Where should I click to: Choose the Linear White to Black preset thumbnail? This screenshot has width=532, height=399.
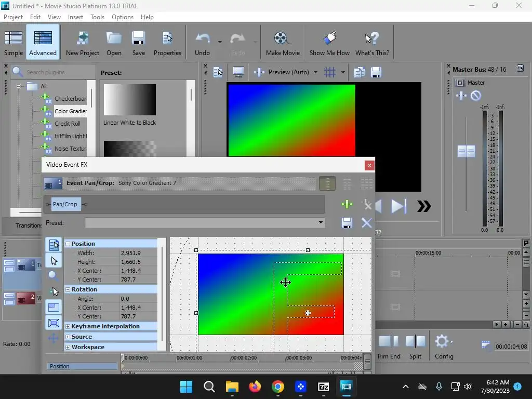(129, 100)
